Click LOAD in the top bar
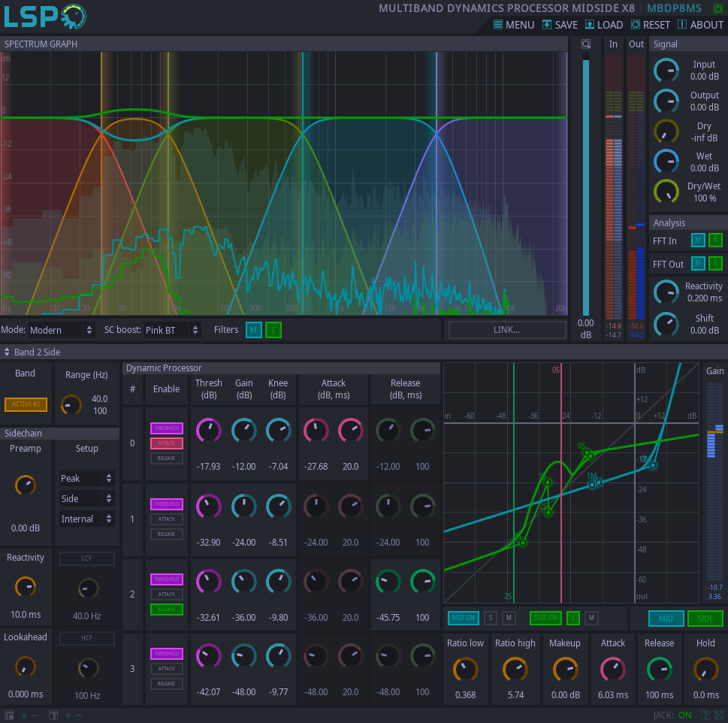 [x=604, y=25]
